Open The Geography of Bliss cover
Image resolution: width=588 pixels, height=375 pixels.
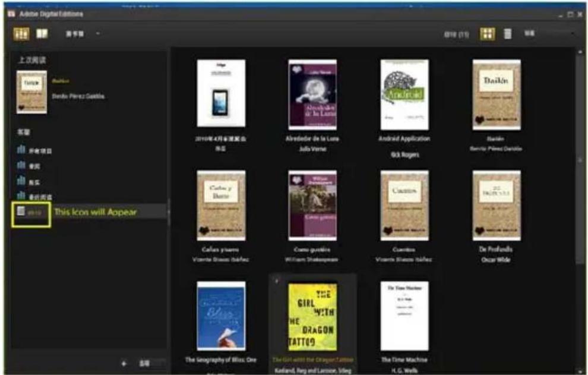pos(222,316)
